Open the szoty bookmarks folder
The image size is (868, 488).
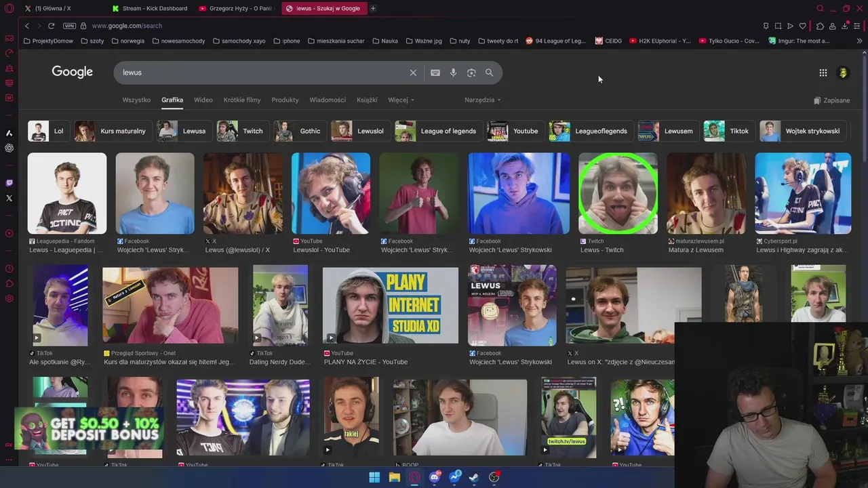92,41
